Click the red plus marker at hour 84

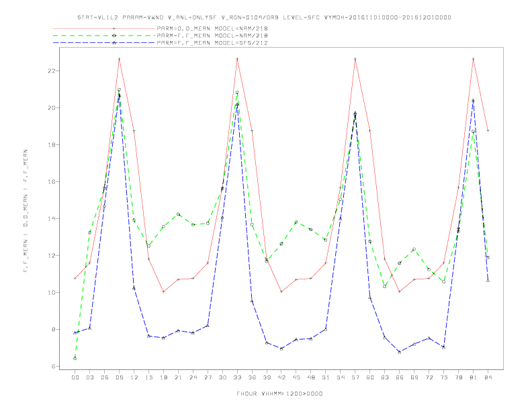pyautogui.click(x=488, y=130)
